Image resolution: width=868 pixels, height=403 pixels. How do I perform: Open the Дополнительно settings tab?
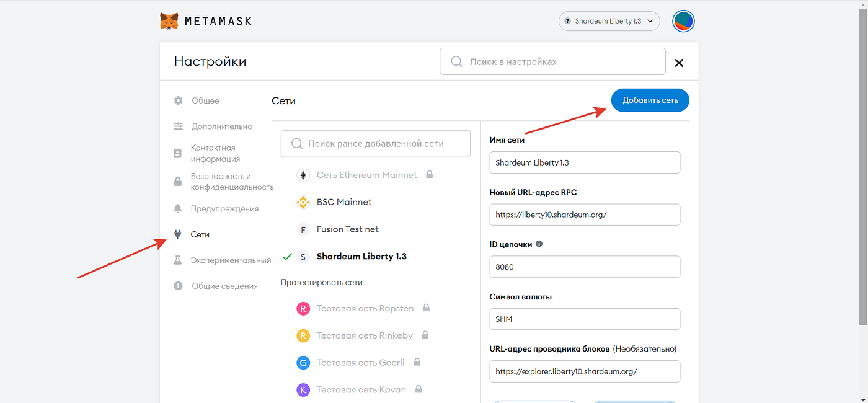point(222,126)
